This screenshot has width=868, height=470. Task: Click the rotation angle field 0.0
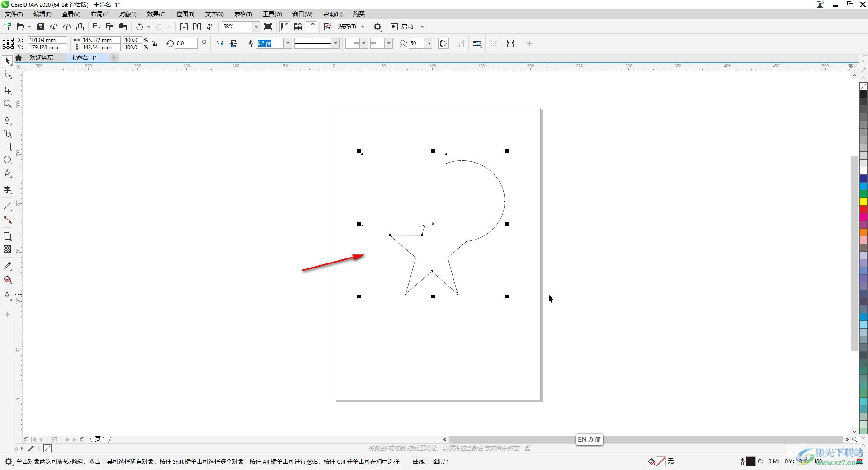pyautogui.click(x=186, y=43)
